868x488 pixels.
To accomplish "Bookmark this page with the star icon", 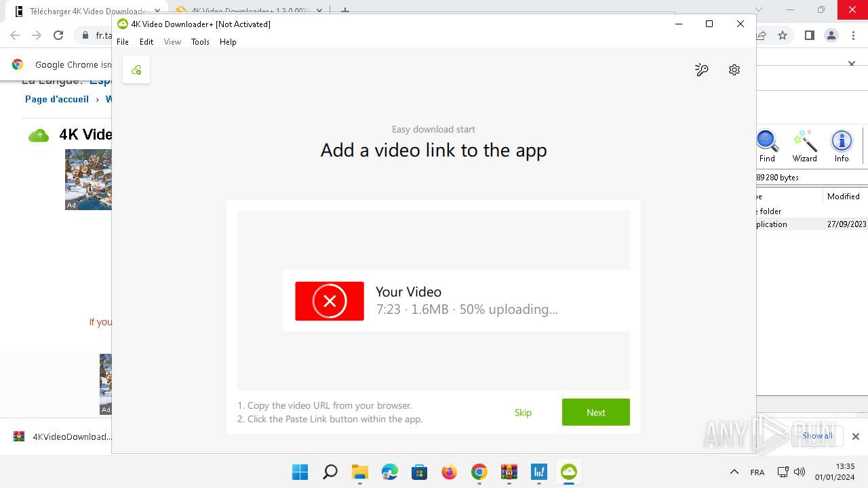I will click(783, 35).
